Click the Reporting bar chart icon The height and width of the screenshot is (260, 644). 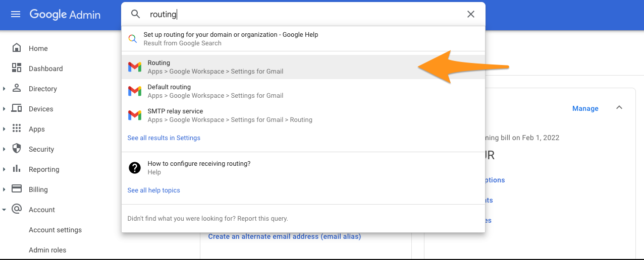[17, 169]
